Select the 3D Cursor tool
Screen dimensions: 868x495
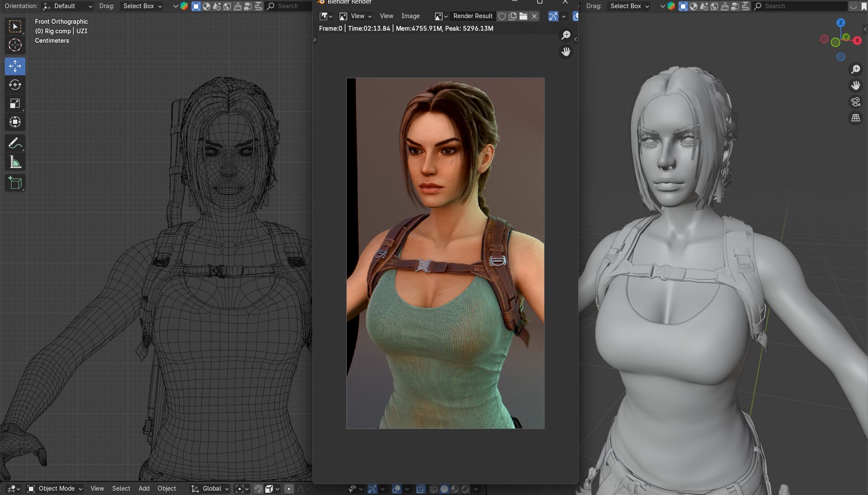point(15,45)
